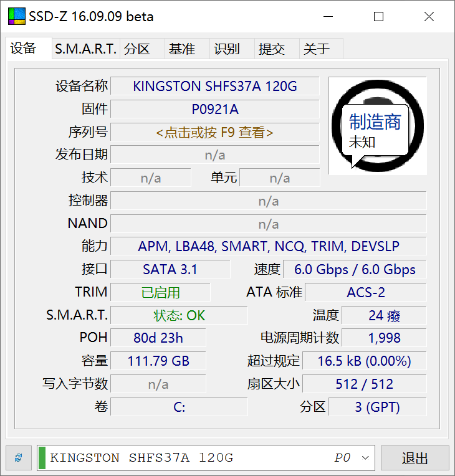
Task: Click the manufacturer unknown logo image
Action: click(378, 126)
